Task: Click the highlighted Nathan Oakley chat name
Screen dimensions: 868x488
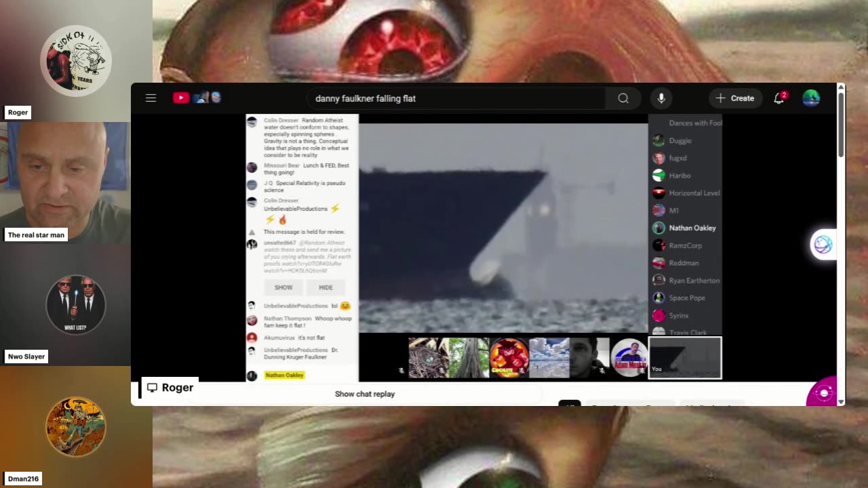Action: 284,375
